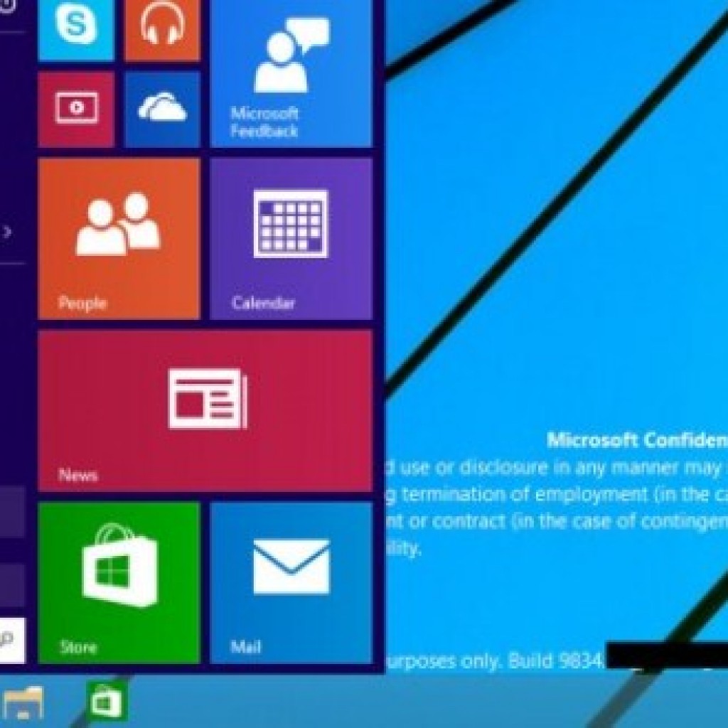This screenshot has height=728, width=728.
Task: Click the search box at the Start menu bottom
Action: (x=13, y=641)
